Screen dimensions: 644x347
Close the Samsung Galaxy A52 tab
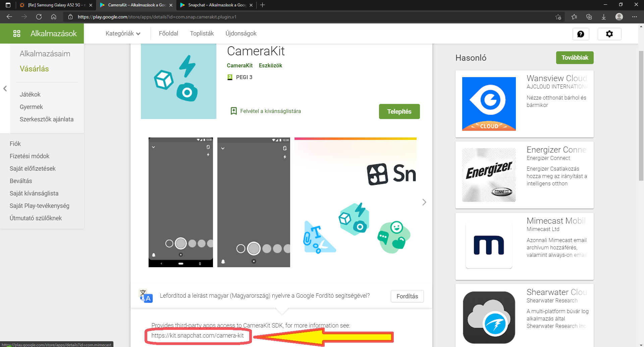(91, 5)
